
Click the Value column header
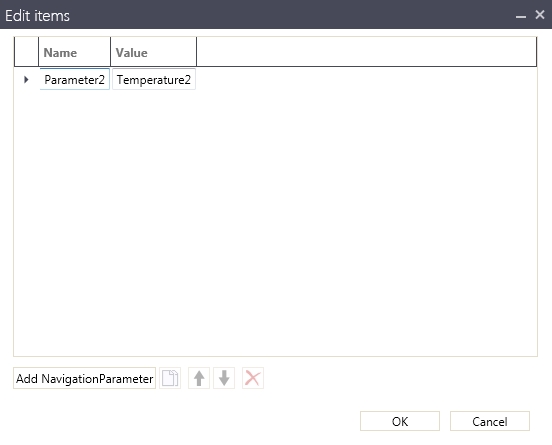153,52
